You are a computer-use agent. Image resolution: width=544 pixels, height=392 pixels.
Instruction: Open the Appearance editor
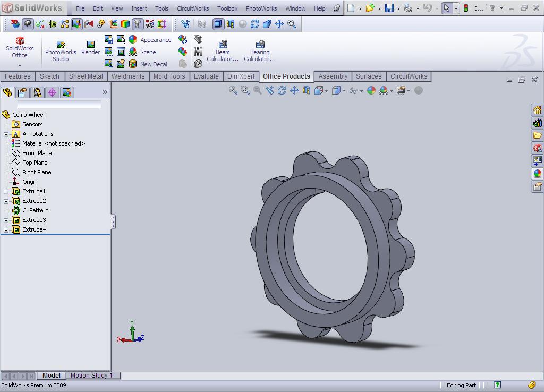[150, 39]
